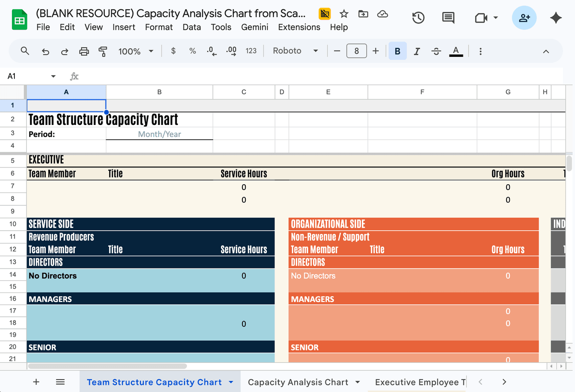Viewport: 575px width, 392px height.
Task: Add a new sheet with plus button
Action: tap(36, 382)
